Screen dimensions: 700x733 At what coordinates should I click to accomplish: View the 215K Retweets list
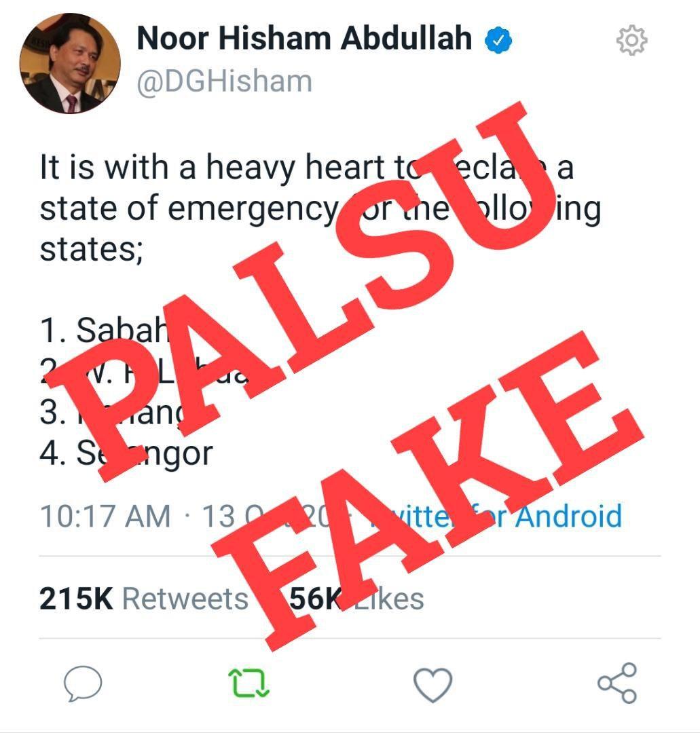143,599
